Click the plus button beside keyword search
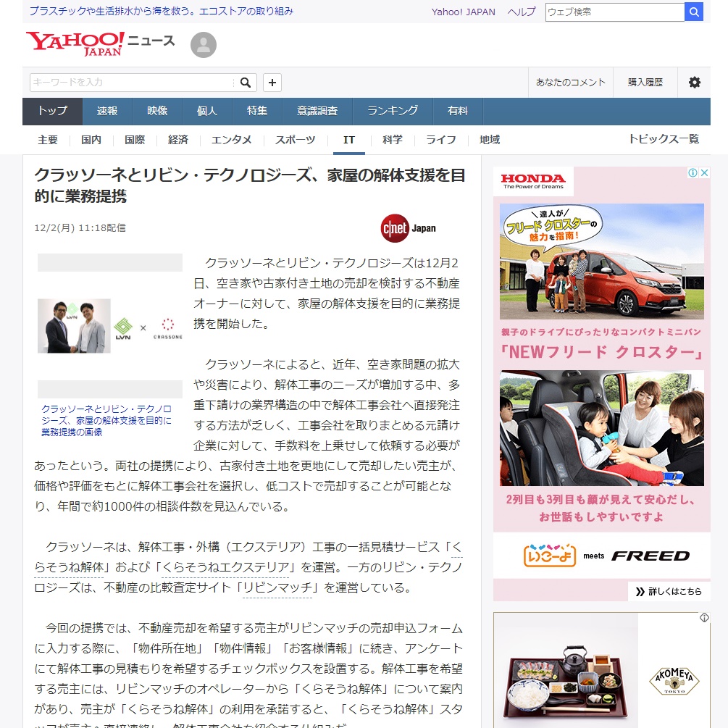 272,83
